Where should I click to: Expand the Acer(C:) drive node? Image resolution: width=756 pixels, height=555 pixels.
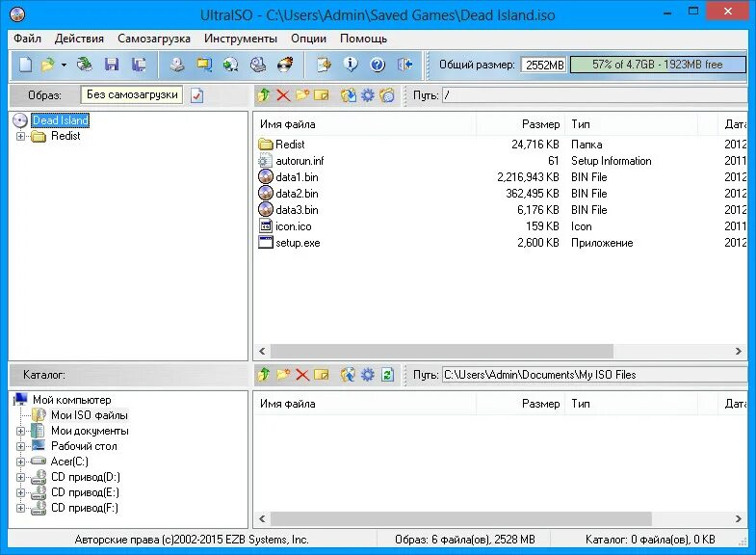21,462
